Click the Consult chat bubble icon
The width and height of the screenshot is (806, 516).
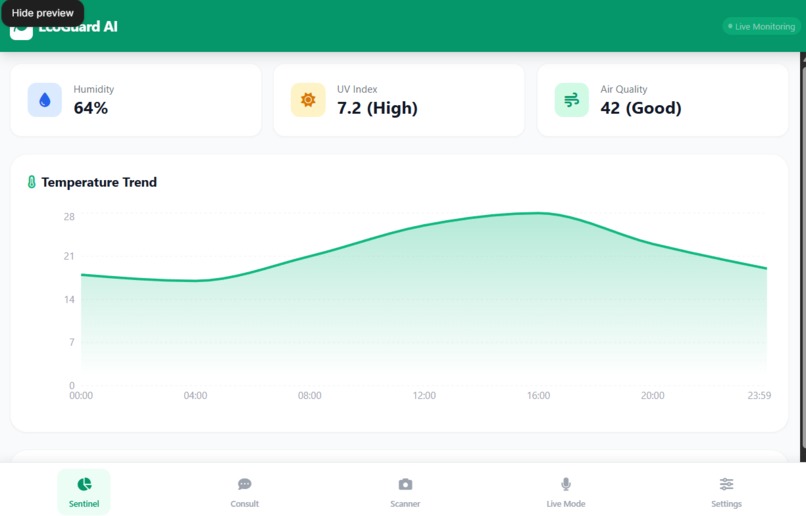pos(245,484)
